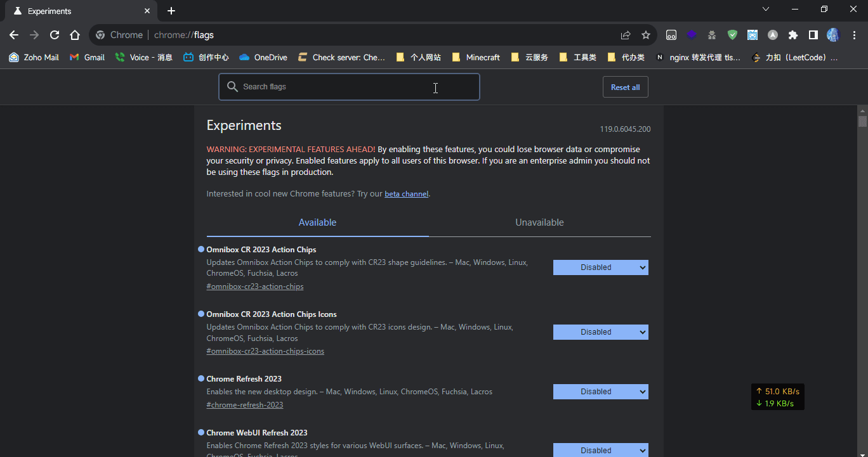The height and width of the screenshot is (457, 868).
Task: Switch to the Unavailable tab
Action: (539, 222)
